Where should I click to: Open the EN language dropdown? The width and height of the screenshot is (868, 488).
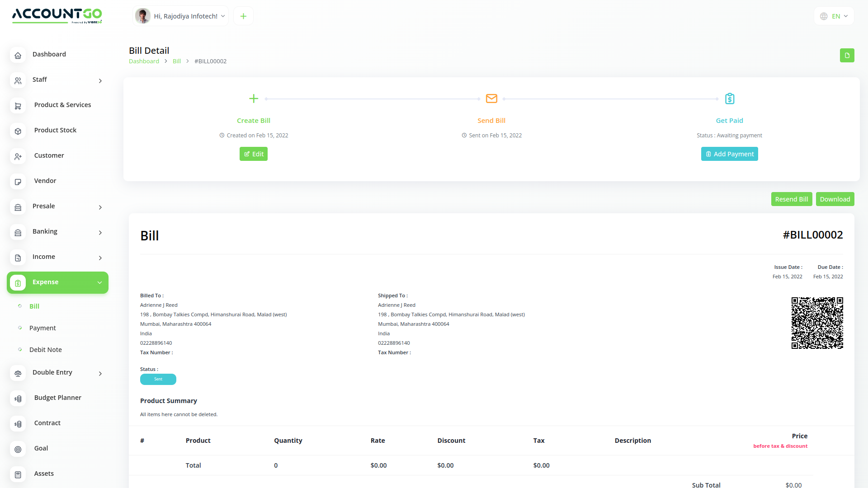click(834, 16)
